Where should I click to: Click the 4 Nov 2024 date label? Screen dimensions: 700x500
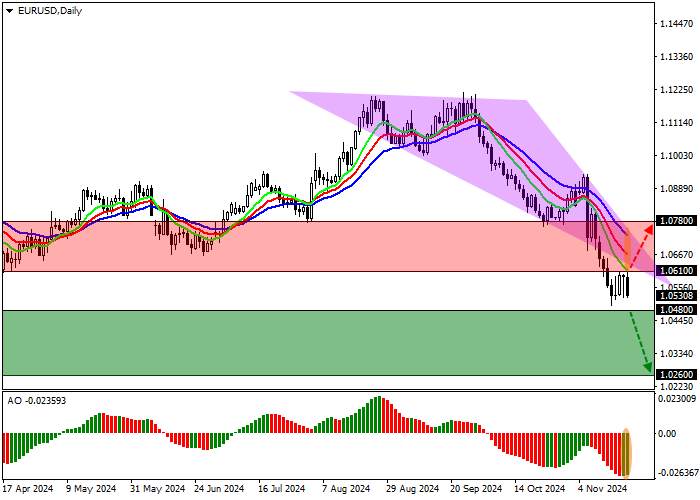pyautogui.click(x=603, y=489)
